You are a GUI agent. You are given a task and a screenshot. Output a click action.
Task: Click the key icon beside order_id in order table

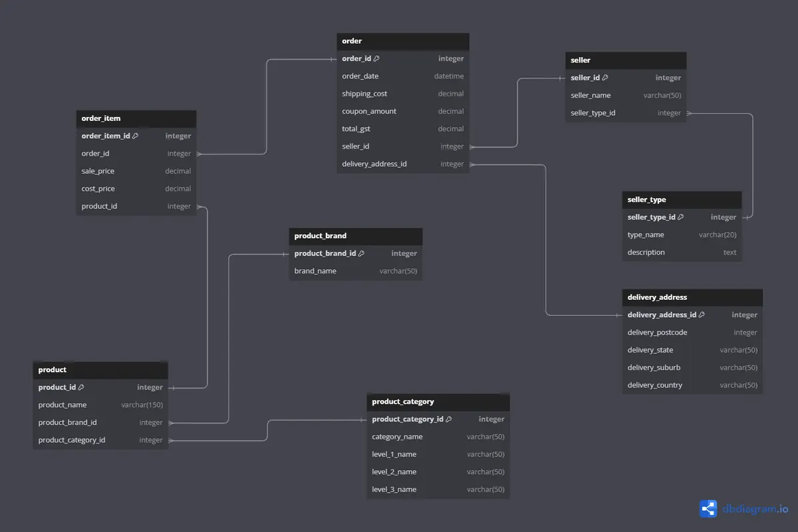coord(376,59)
